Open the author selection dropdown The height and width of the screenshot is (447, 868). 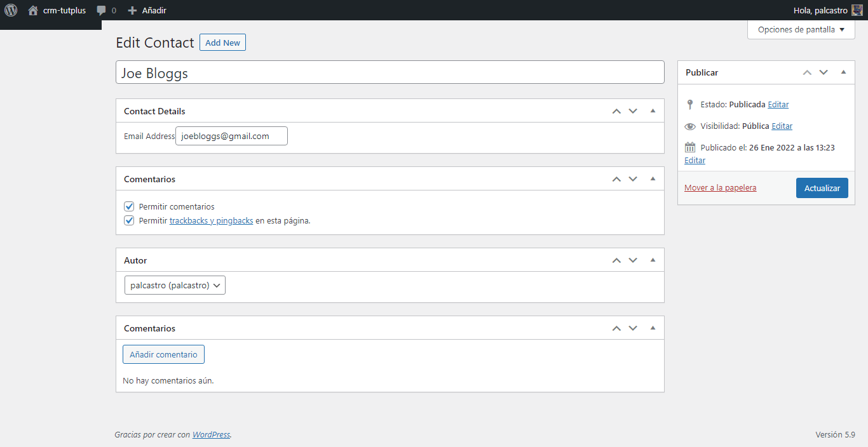(175, 284)
